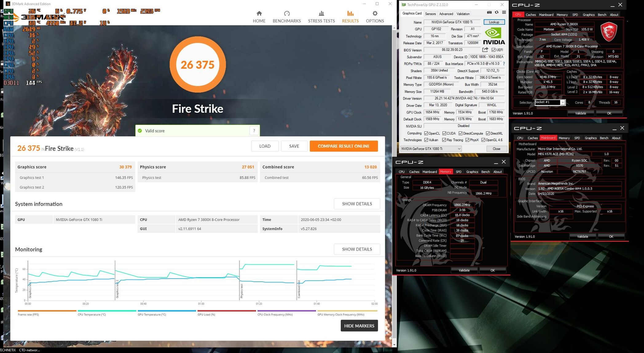The width and height of the screenshot is (644, 353).
Task: Click the Combined test marker on chart
Action: click(x=299, y=289)
